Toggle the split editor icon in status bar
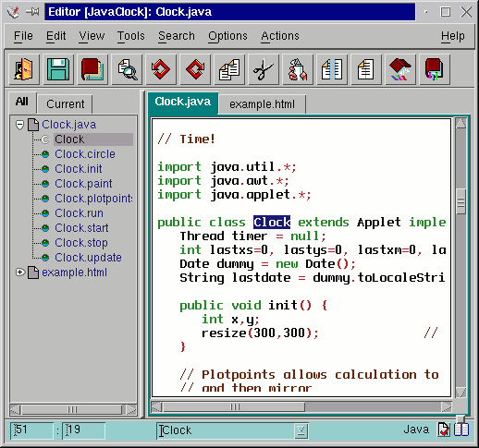The image size is (479, 448). coord(461,430)
